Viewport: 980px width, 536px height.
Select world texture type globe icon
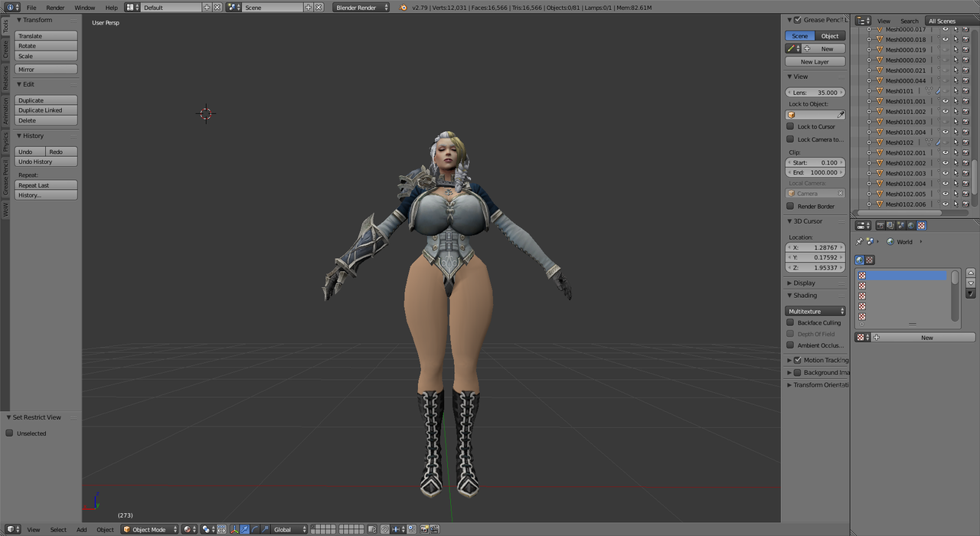860,260
